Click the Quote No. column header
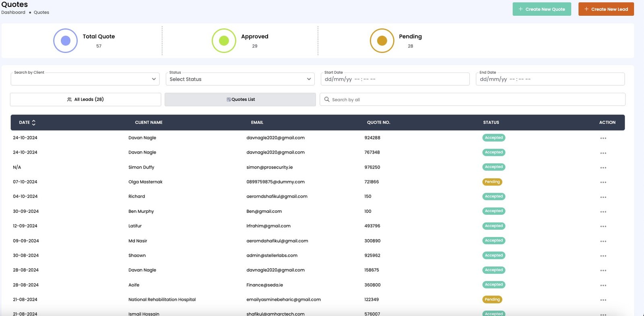The width and height of the screenshot is (644, 316). [379, 123]
